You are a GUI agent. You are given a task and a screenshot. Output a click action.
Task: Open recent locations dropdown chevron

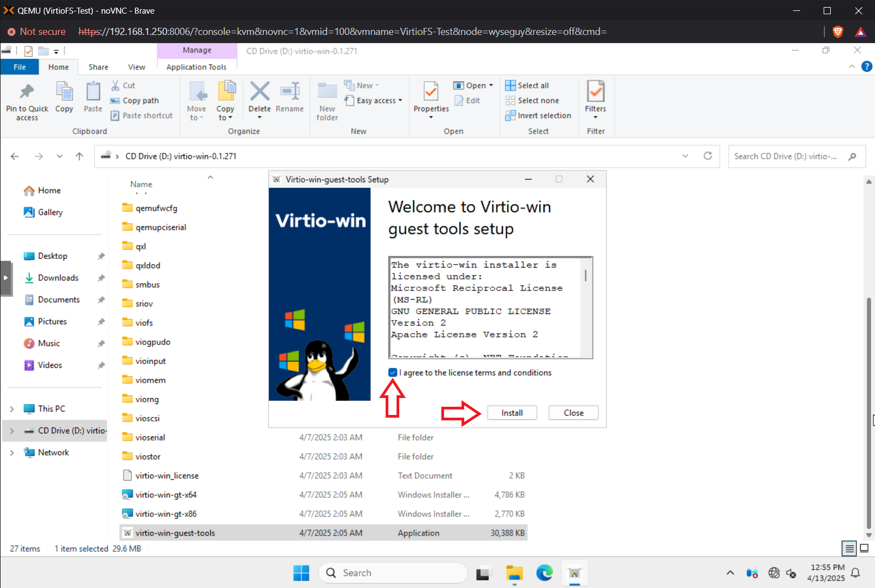point(59,156)
